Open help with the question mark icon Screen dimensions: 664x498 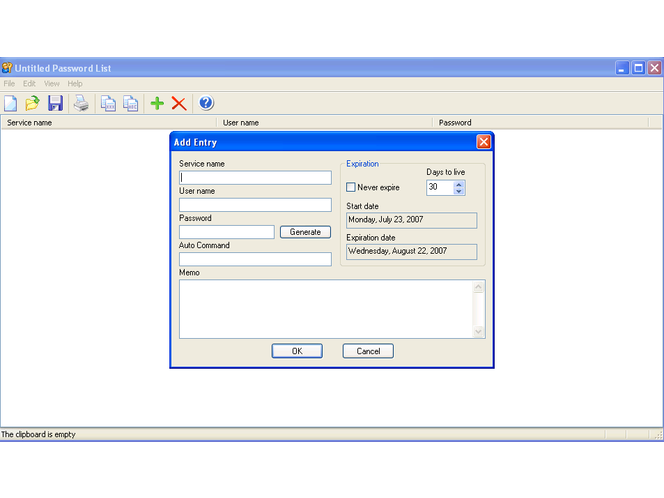click(x=206, y=103)
